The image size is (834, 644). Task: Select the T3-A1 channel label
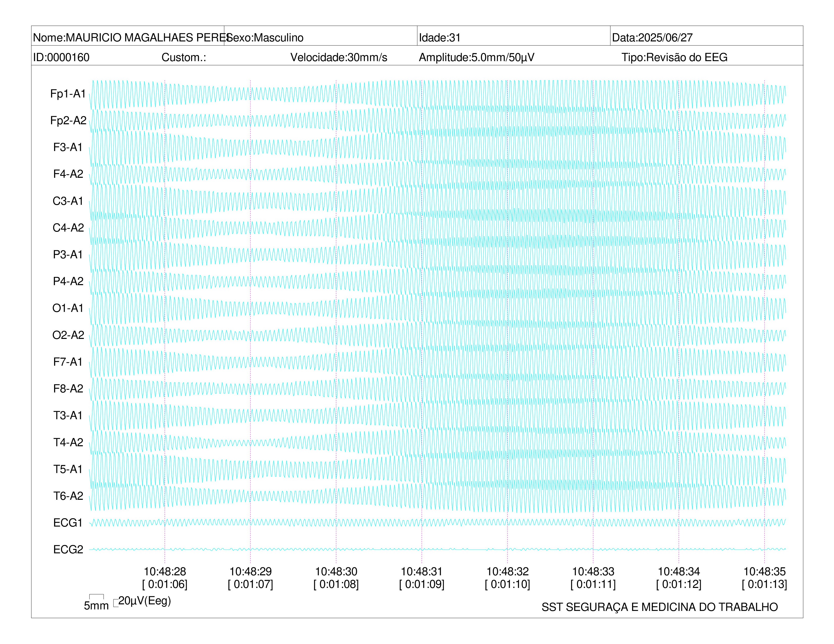[x=68, y=415]
